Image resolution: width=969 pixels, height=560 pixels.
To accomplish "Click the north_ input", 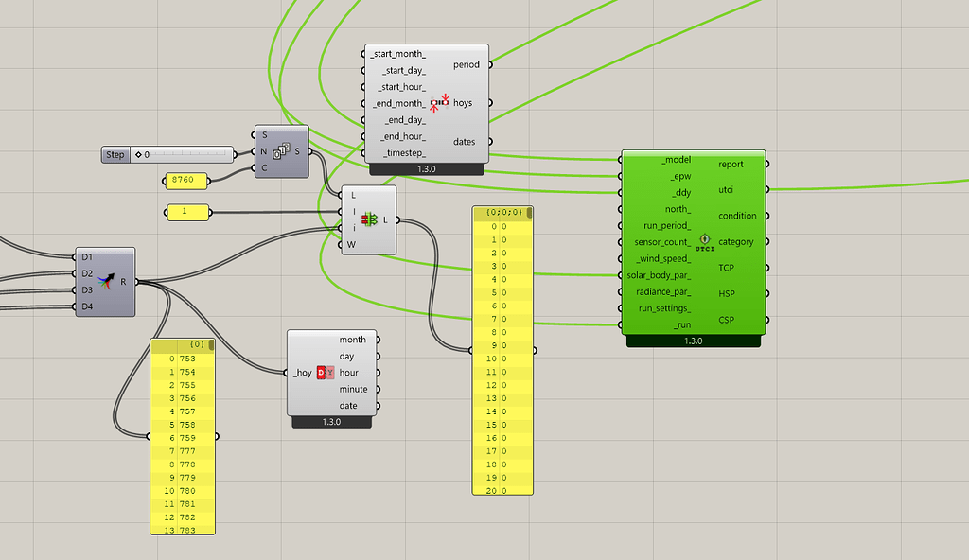I will click(x=678, y=209).
